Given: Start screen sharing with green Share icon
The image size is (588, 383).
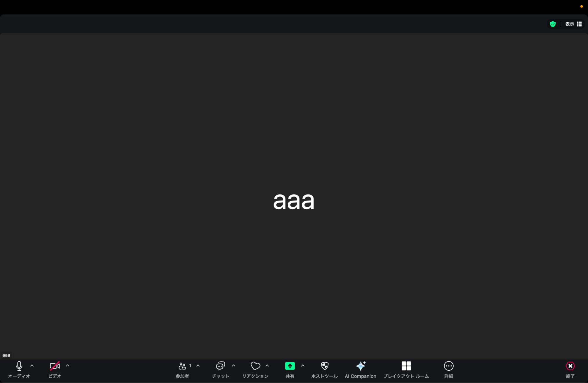Looking at the screenshot, I should (290, 366).
